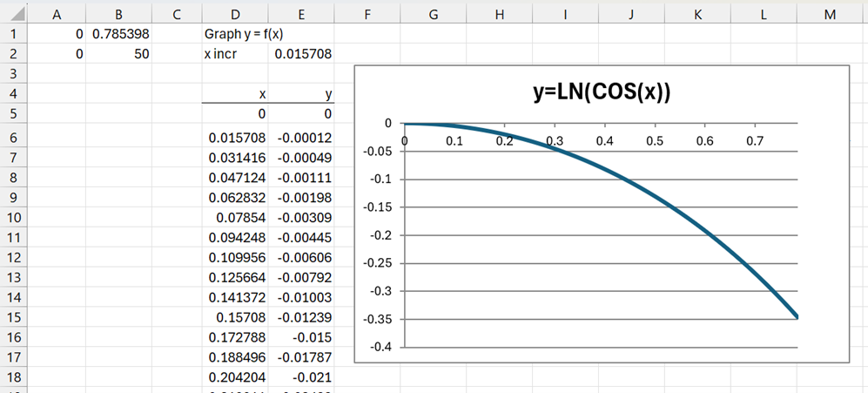Select the row 10 header
Screen dimensions: 868x393
(x=14, y=217)
